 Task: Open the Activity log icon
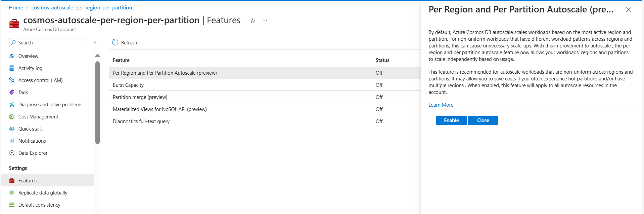tap(12, 68)
